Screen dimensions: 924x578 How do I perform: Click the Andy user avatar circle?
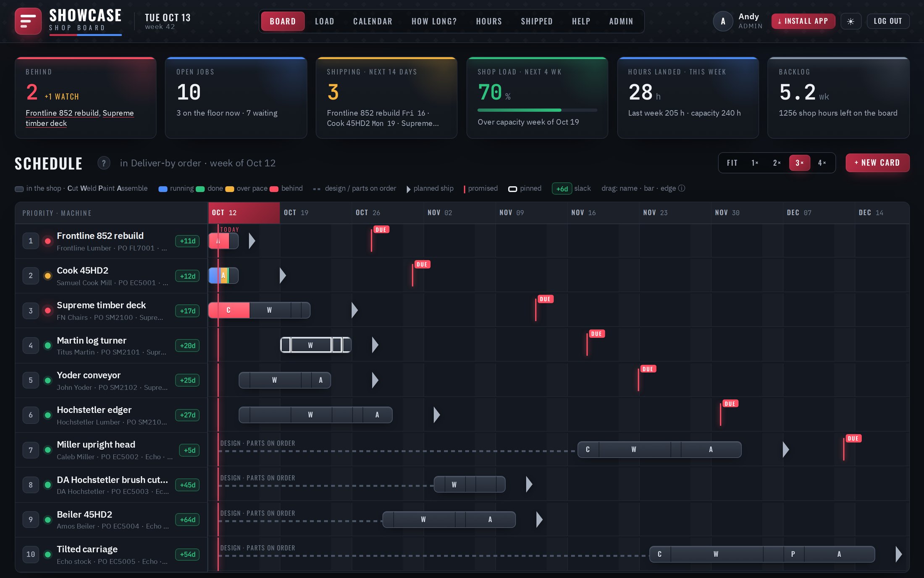pyautogui.click(x=723, y=21)
